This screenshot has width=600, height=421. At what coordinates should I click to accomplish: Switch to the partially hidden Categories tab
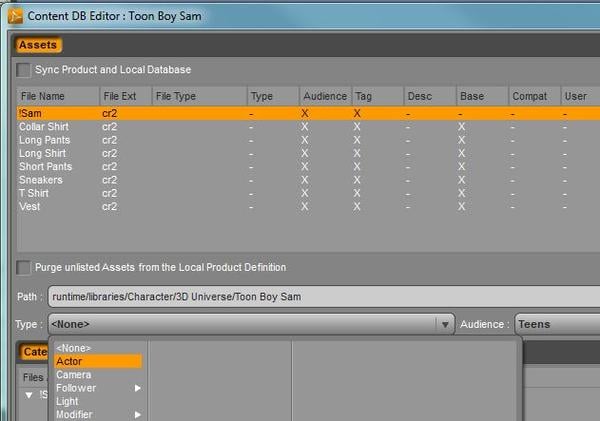[33, 352]
